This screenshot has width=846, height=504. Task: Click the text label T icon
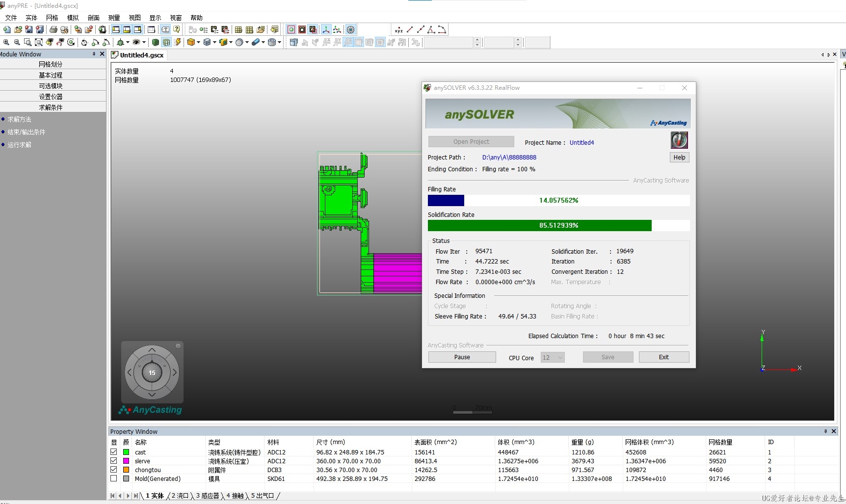(x=166, y=29)
